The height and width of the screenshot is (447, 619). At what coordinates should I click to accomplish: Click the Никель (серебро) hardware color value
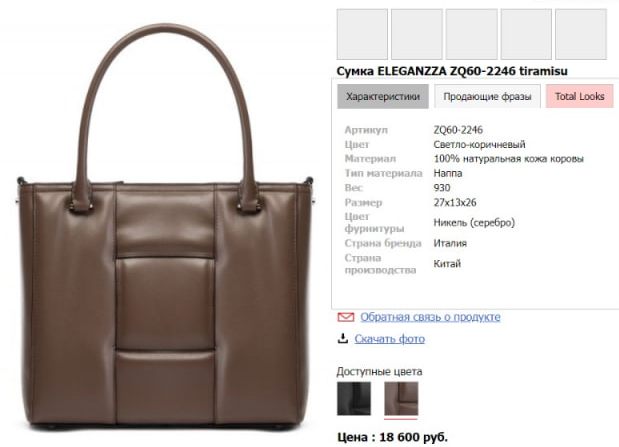tap(474, 223)
